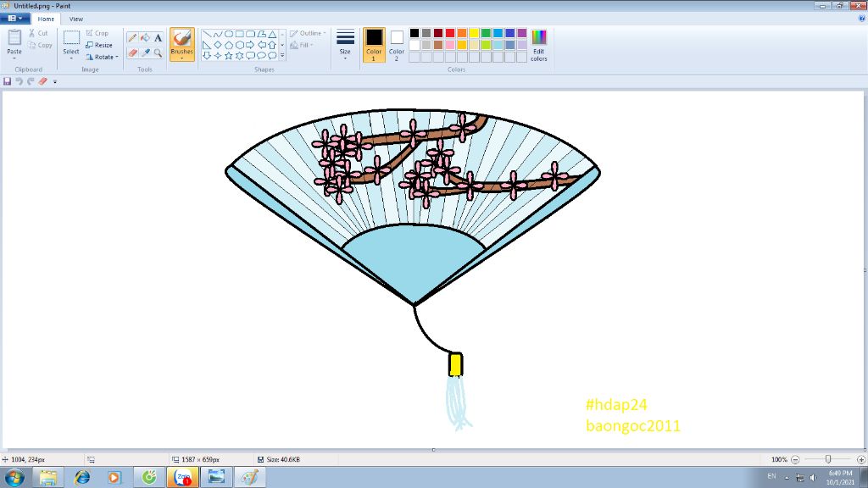
Task: Select the Magnifier tool
Action: [158, 53]
